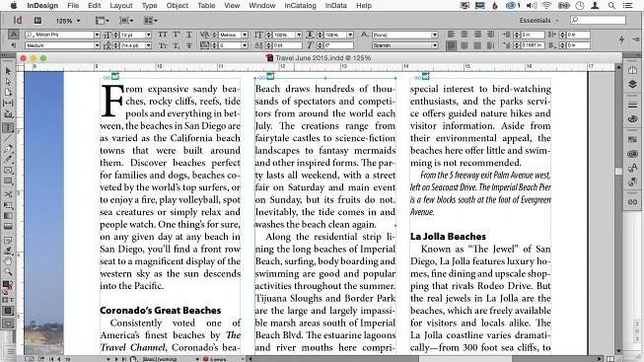Viewport: 644px width, 362px height.
Task: Select the Pencil tool
Action: [8, 160]
